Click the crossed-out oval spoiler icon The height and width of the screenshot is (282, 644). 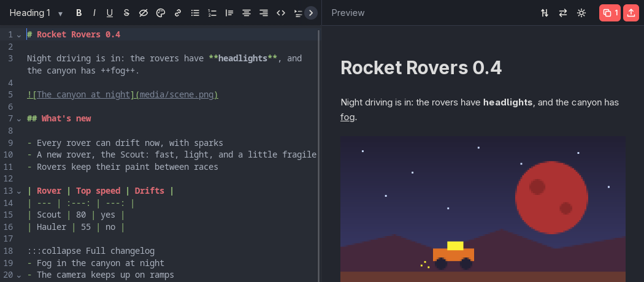pos(143,13)
